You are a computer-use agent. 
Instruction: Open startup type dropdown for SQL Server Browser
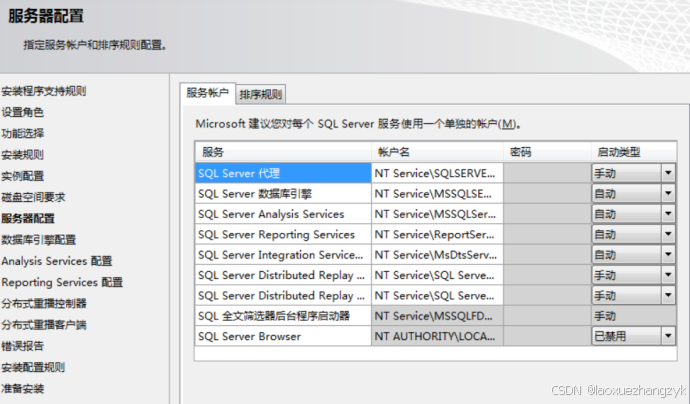tap(668, 336)
